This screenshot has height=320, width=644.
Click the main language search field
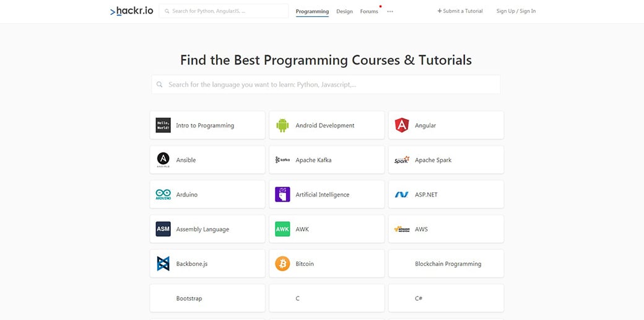[326, 84]
